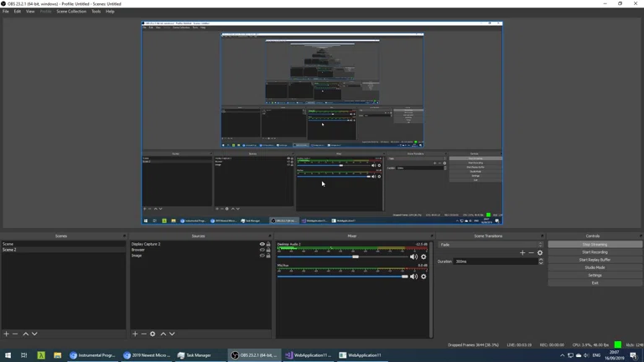Mute Desktop Audio 2 speaker icon
Screen dimensions: 644x362
(x=413, y=257)
